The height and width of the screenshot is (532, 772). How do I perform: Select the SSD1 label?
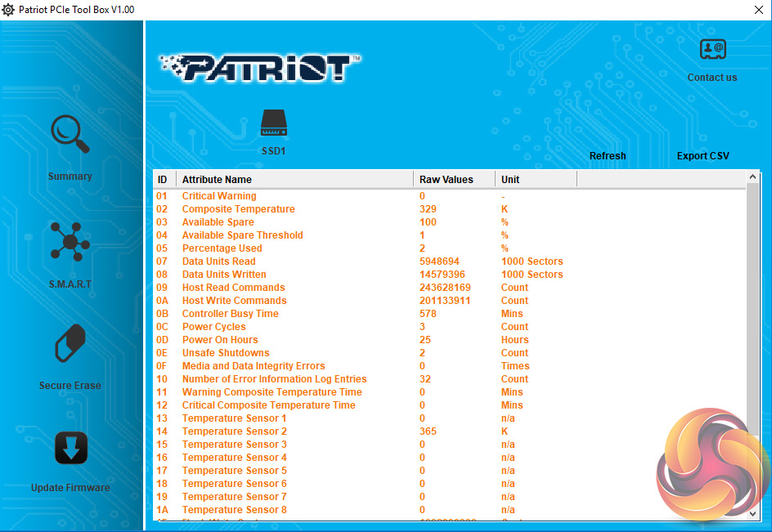(x=273, y=151)
